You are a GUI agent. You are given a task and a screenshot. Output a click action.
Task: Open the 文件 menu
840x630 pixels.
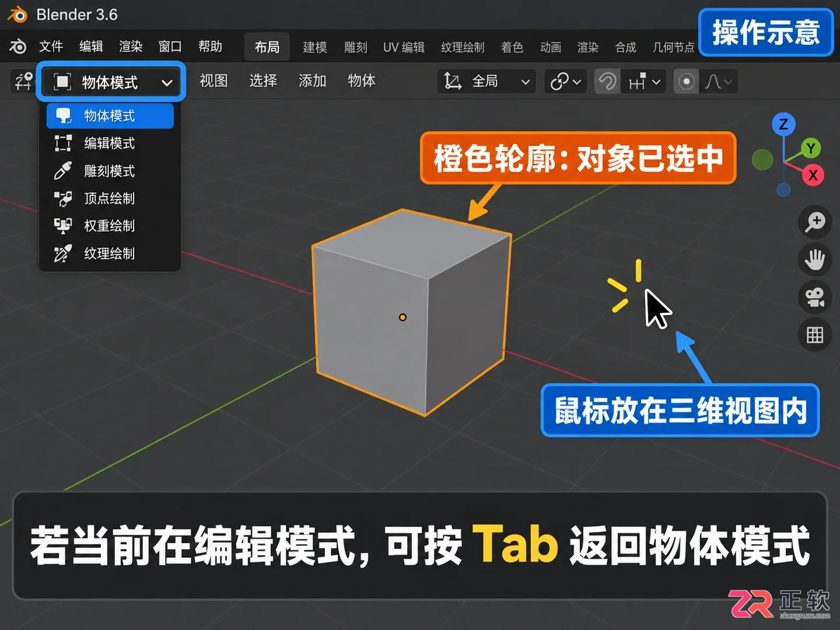[x=51, y=47]
